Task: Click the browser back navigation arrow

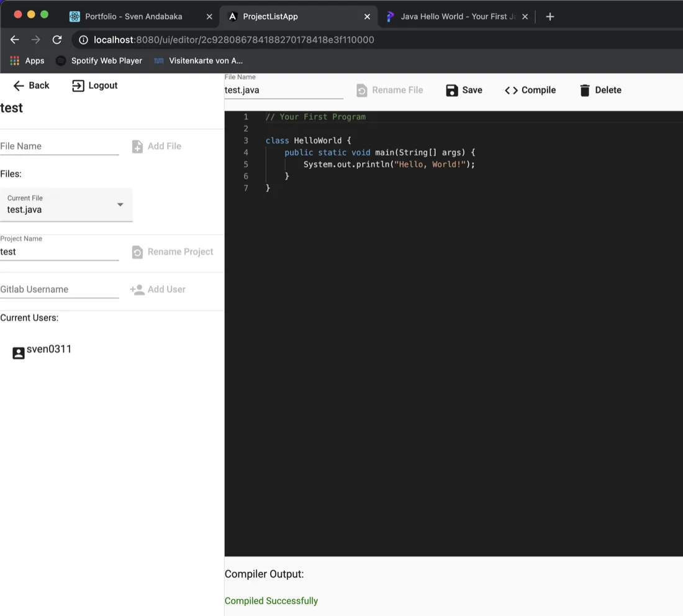Action: [x=14, y=40]
